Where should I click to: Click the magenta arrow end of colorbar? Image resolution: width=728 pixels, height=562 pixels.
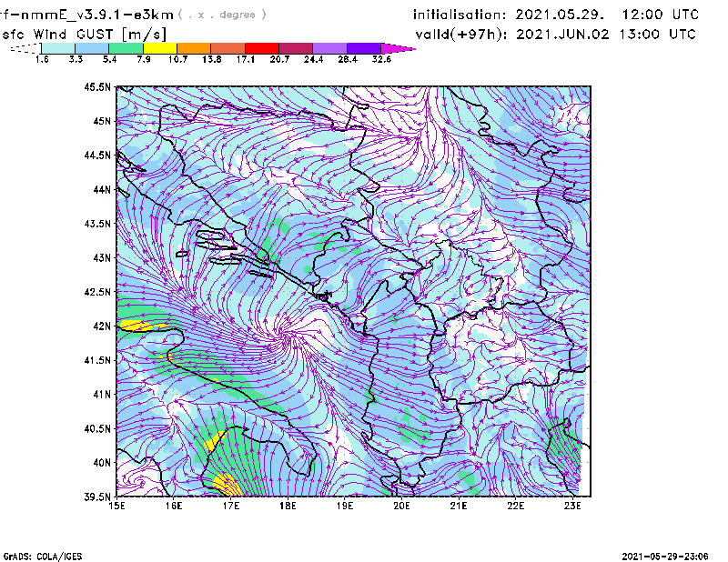398,48
